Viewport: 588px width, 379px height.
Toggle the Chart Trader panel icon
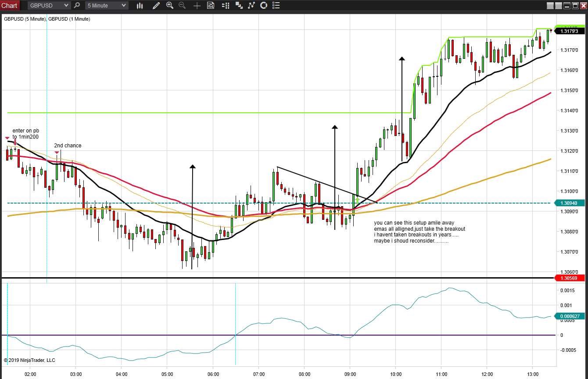[x=226, y=6]
